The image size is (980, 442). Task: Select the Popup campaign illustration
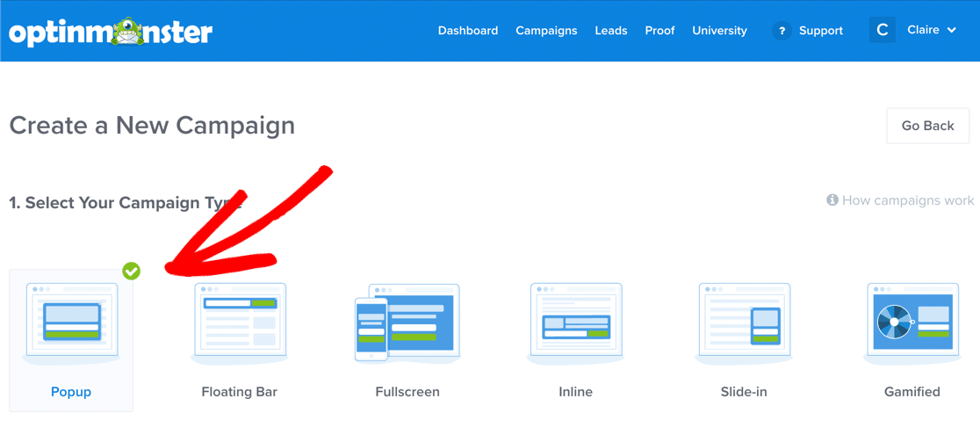[71, 324]
